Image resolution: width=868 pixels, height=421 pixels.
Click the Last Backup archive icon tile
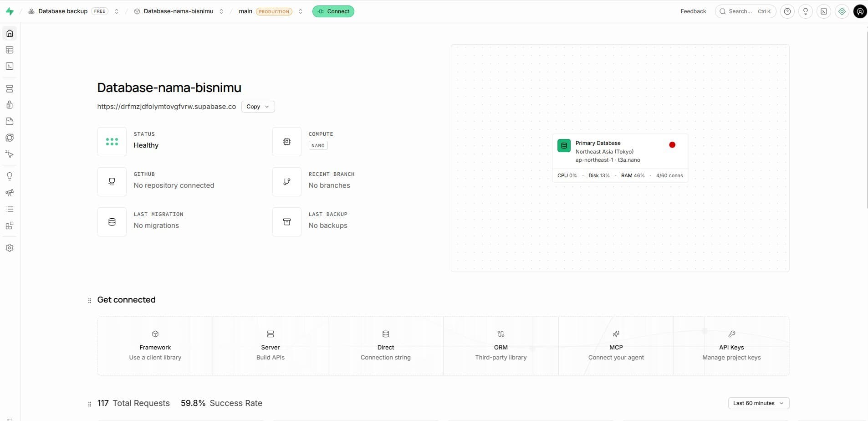[x=287, y=222]
